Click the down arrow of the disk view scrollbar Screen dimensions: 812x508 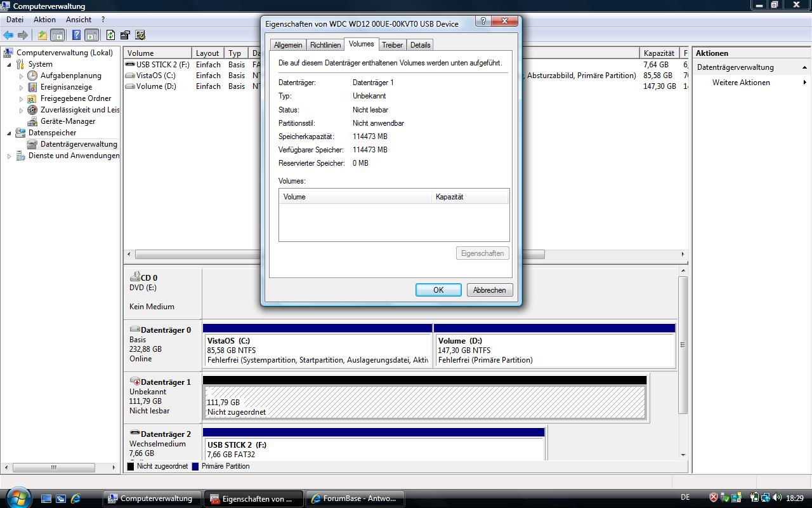pos(683,455)
